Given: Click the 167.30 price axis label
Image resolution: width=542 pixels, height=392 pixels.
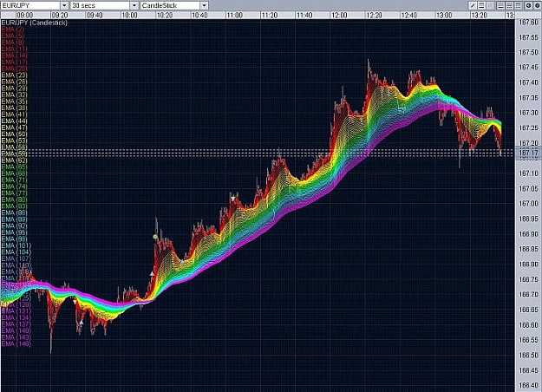Looking at the screenshot, I should coord(528,113).
